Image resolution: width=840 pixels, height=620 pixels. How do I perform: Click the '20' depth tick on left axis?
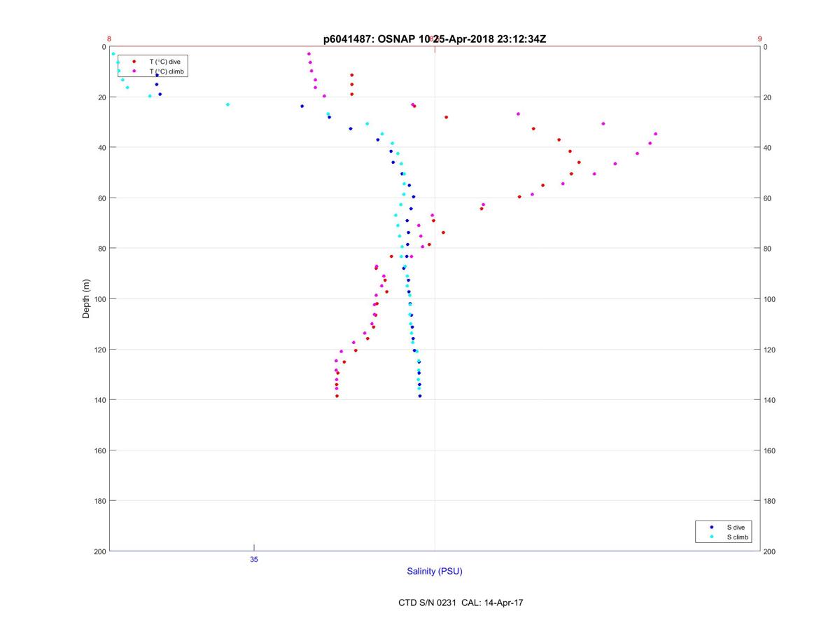click(x=101, y=97)
